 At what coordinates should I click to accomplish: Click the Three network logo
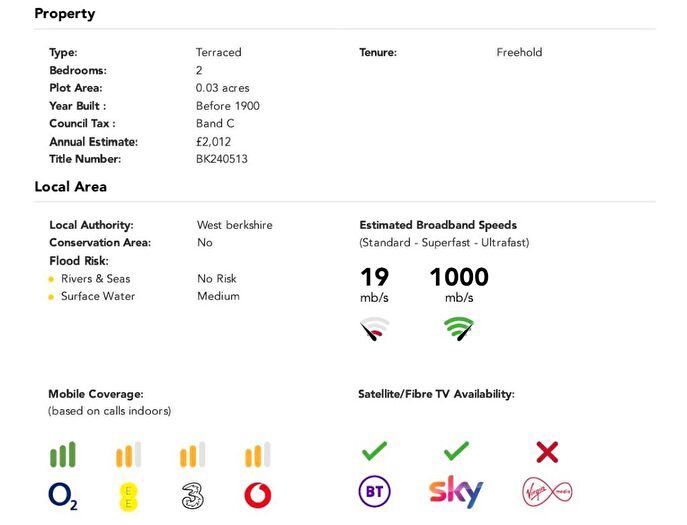(192, 495)
